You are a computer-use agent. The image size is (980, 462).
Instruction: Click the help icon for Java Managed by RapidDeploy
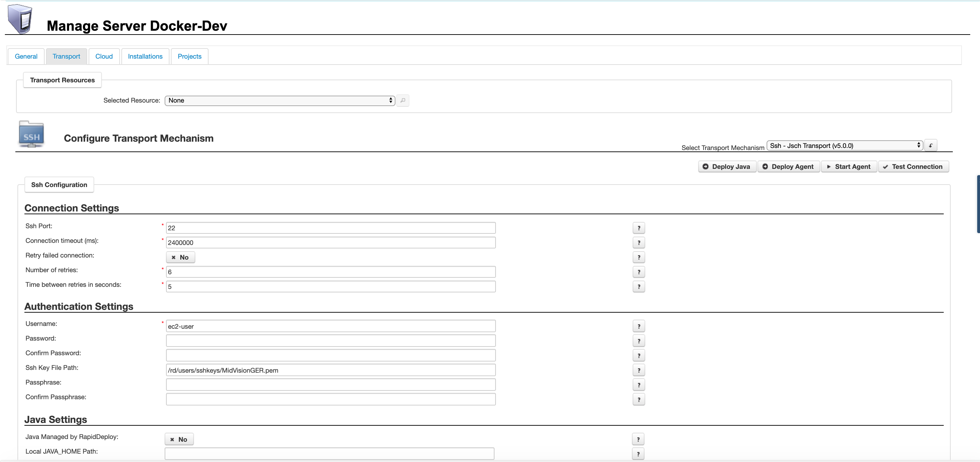(x=638, y=439)
